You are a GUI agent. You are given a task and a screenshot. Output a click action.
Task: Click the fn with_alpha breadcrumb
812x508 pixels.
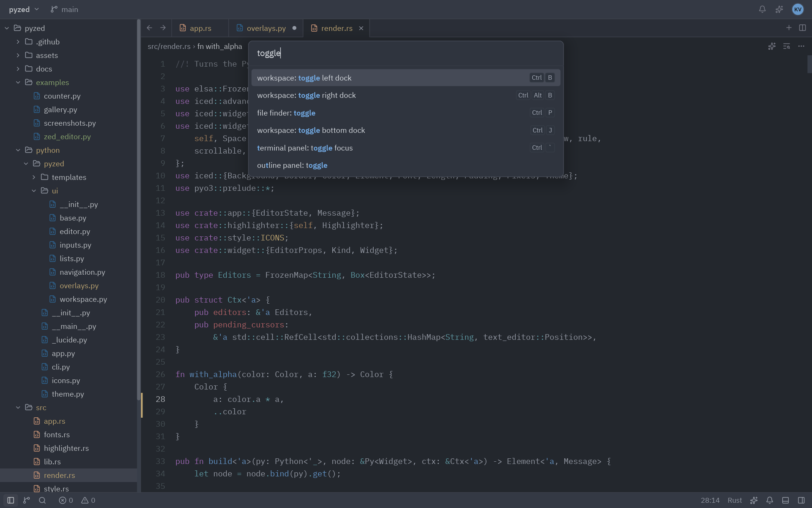click(220, 46)
